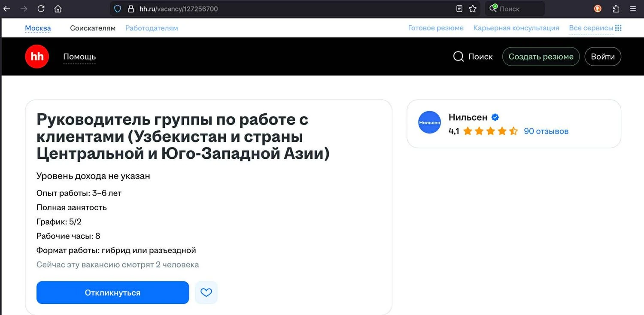Switch to the Работодателям tab

[152, 28]
